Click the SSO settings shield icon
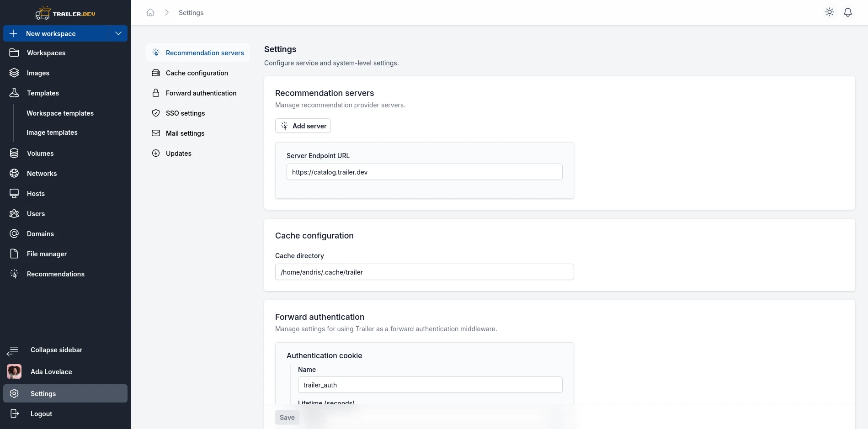868x429 pixels. pos(156,113)
